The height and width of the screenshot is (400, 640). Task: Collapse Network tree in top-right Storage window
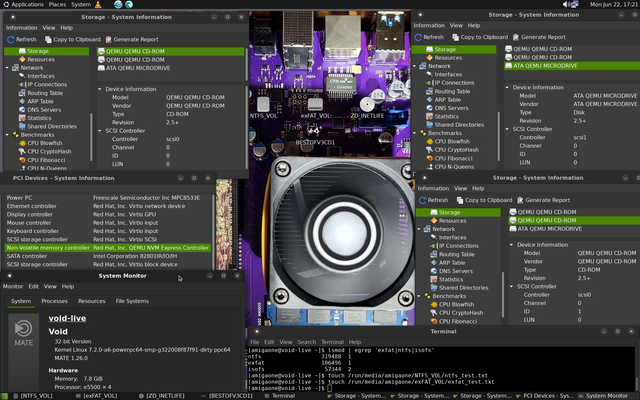(x=415, y=66)
